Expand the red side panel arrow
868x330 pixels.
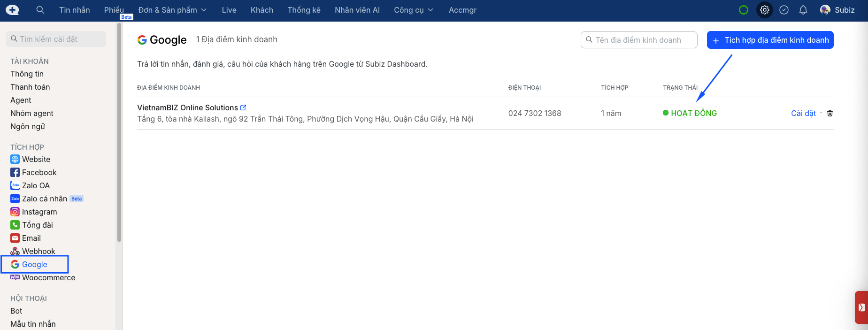861,307
